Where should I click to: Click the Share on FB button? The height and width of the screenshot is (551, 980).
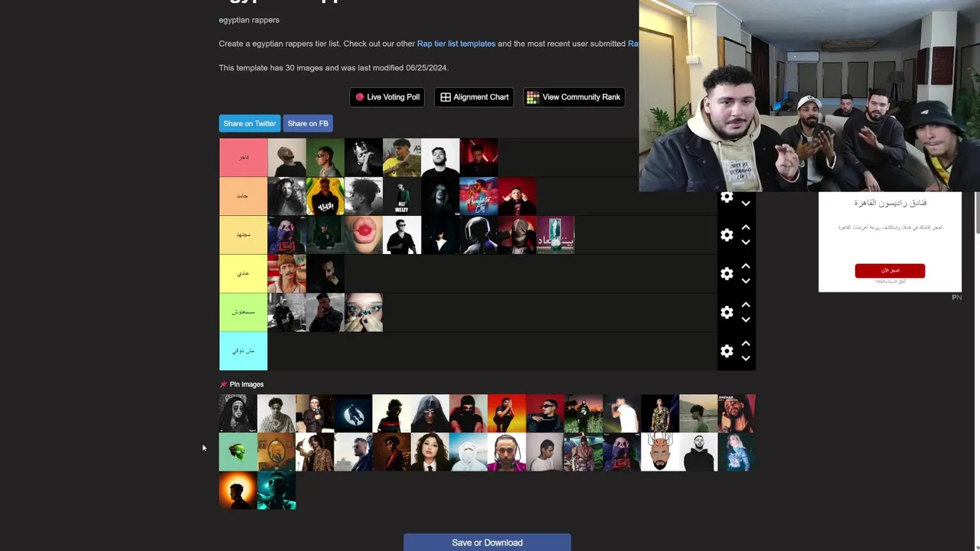[308, 123]
